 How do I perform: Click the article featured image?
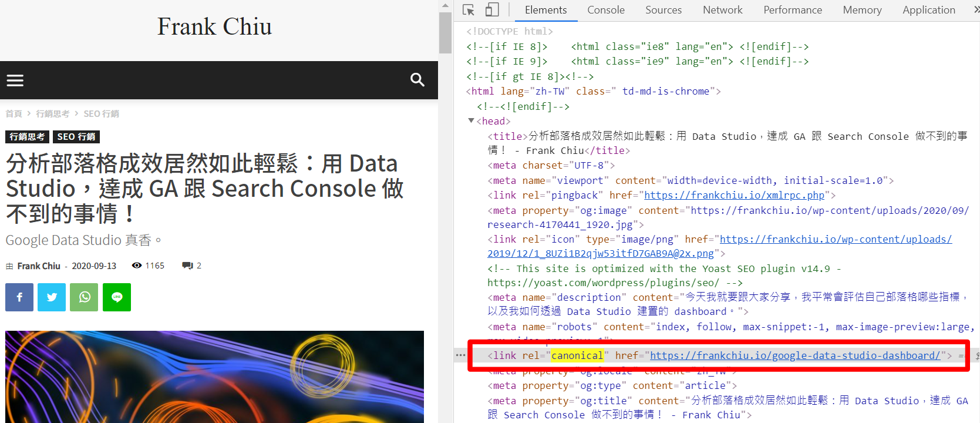(x=214, y=376)
